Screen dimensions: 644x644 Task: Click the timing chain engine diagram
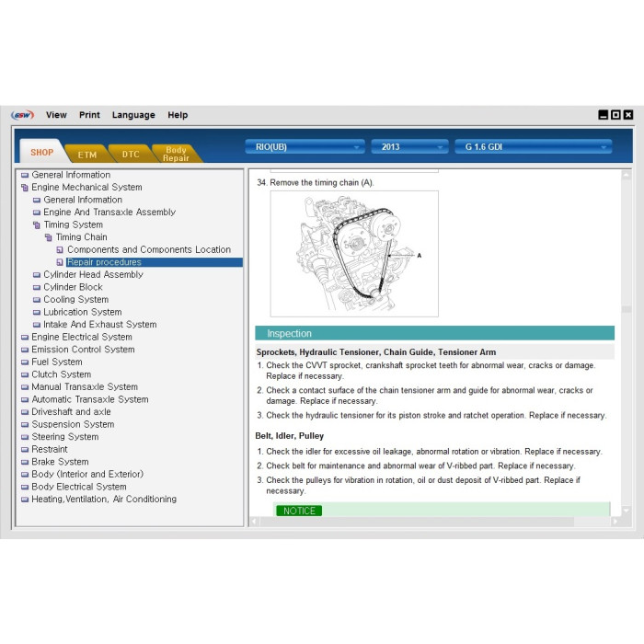pos(354,254)
